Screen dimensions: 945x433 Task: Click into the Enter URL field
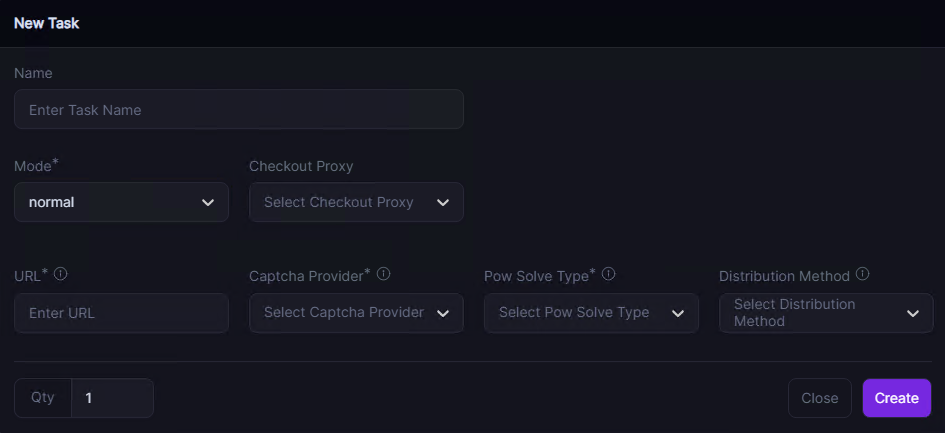point(121,313)
